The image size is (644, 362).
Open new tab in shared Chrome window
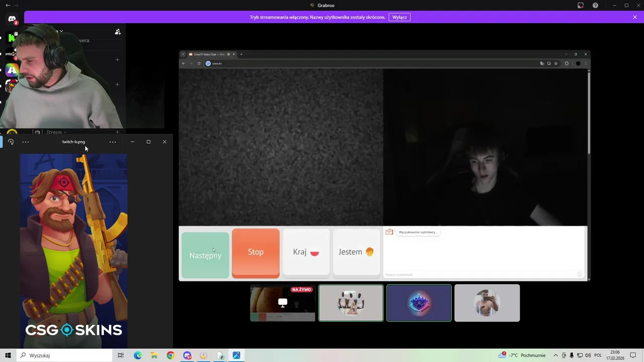pyautogui.click(x=242, y=54)
